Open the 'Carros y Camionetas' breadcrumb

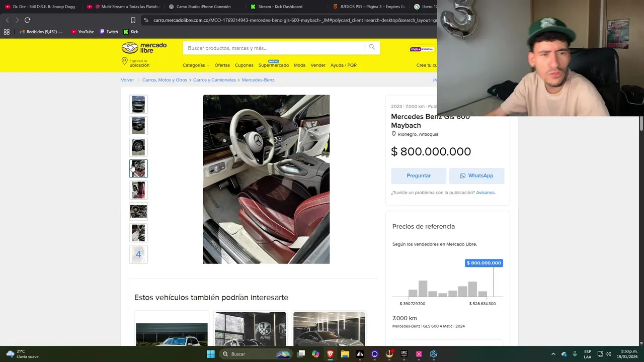pyautogui.click(x=214, y=80)
